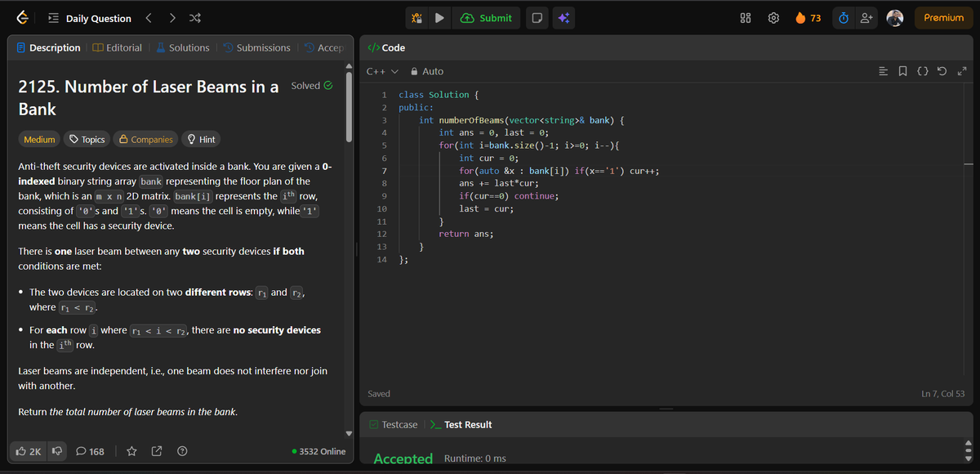
Task: Click the Medium difficulty badge
Action: (39, 140)
